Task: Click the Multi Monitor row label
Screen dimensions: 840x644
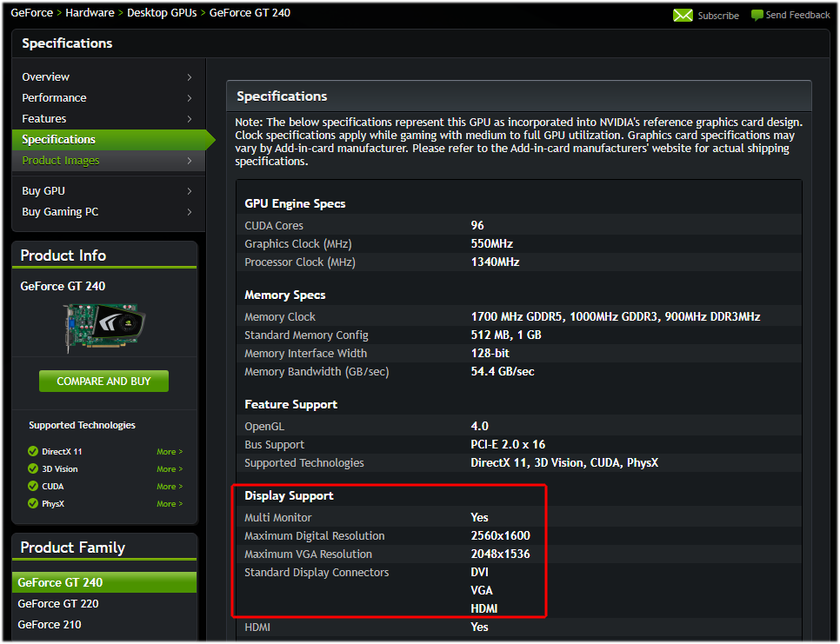Action: click(x=278, y=518)
